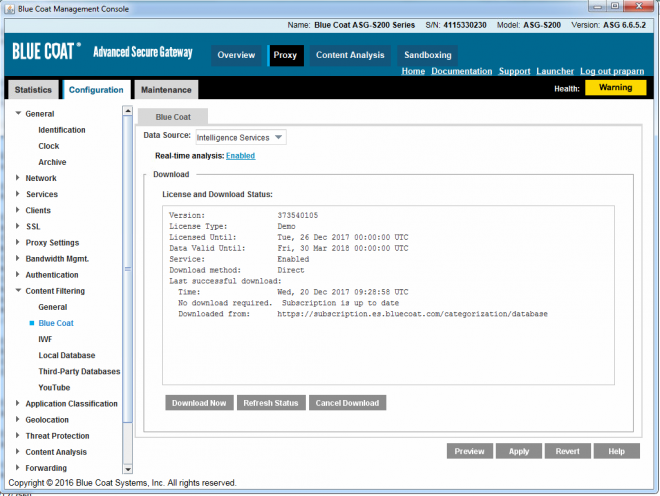Collapse the General tree section

(18, 113)
